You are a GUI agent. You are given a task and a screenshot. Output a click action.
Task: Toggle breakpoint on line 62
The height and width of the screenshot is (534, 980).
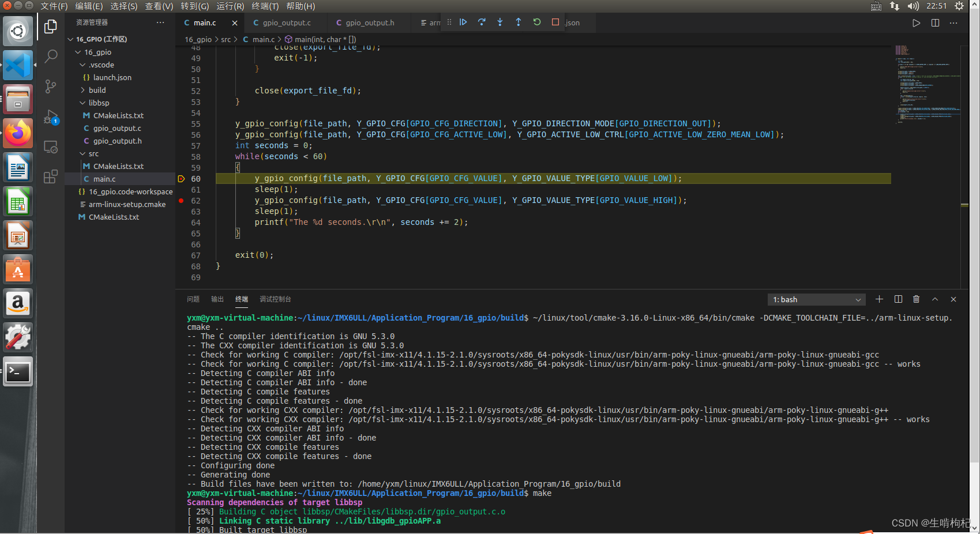pyautogui.click(x=181, y=201)
